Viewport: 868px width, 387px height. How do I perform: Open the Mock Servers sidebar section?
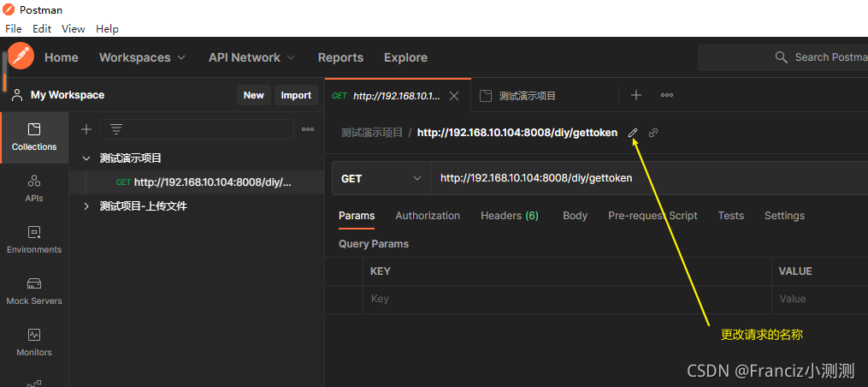[34, 291]
